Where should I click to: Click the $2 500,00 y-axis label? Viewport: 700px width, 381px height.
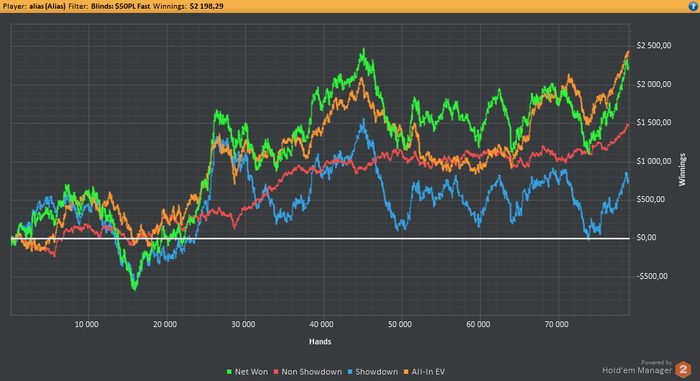click(x=654, y=46)
